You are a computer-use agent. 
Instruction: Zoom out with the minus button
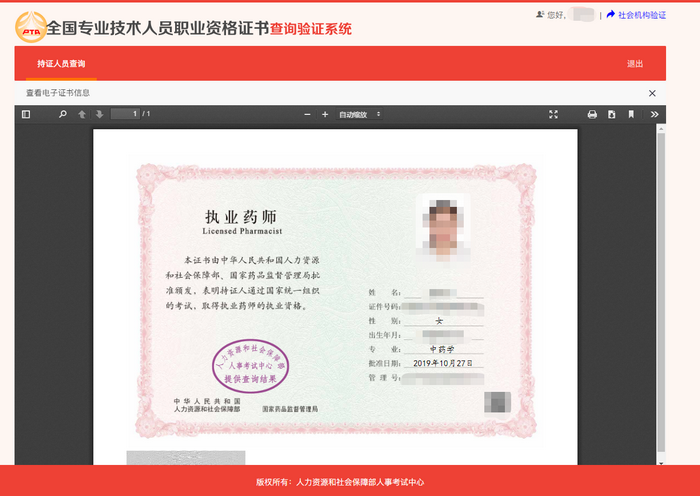click(x=308, y=115)
